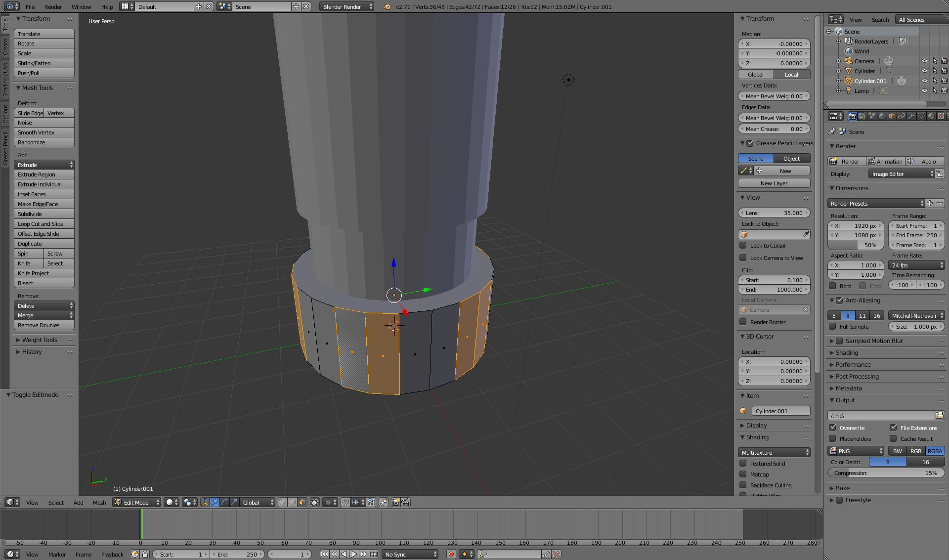
Task: Click the Animation render button
Action: (x=885, y=161)
